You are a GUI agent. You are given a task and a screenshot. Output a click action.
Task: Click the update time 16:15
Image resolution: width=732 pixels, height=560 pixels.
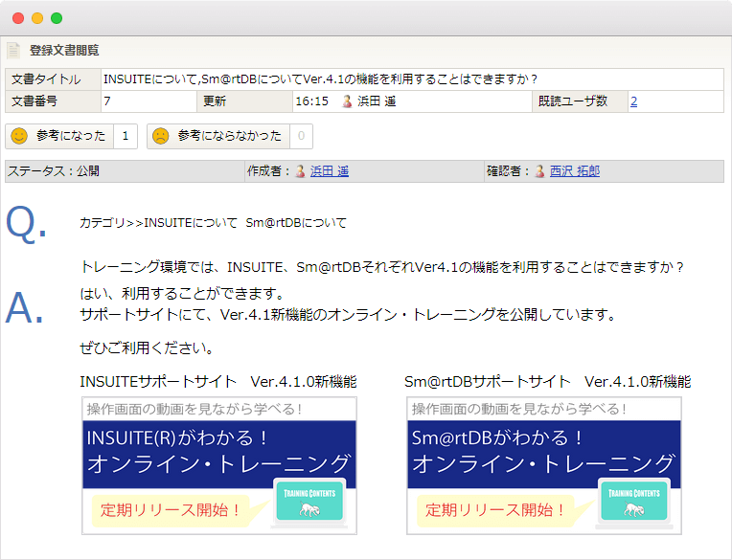[x=311, y=101]
